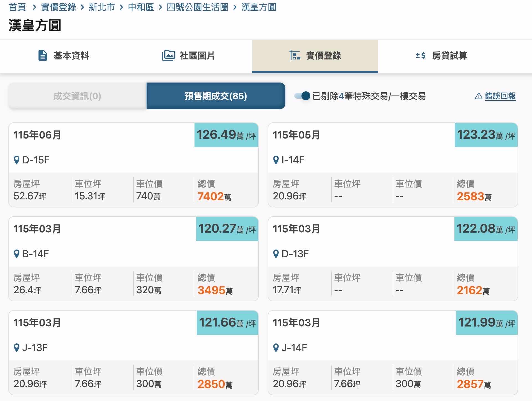The height and width of the screenshot is (401, 532).
Task: Click 122.08萬/坪 price badge
Action: click(486, 229)
